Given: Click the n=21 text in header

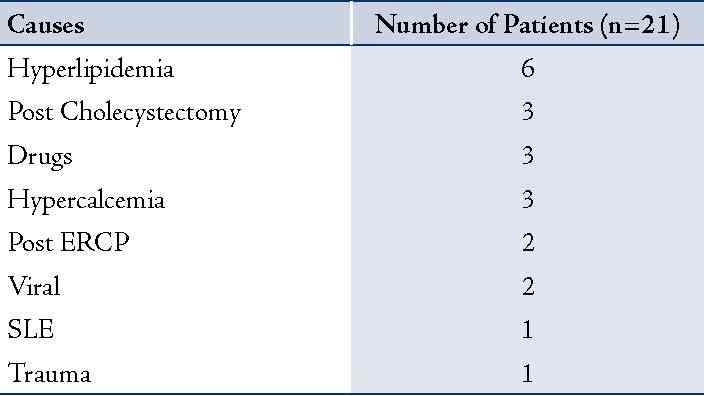Looking at the screenshot, I should click(640, 26).
